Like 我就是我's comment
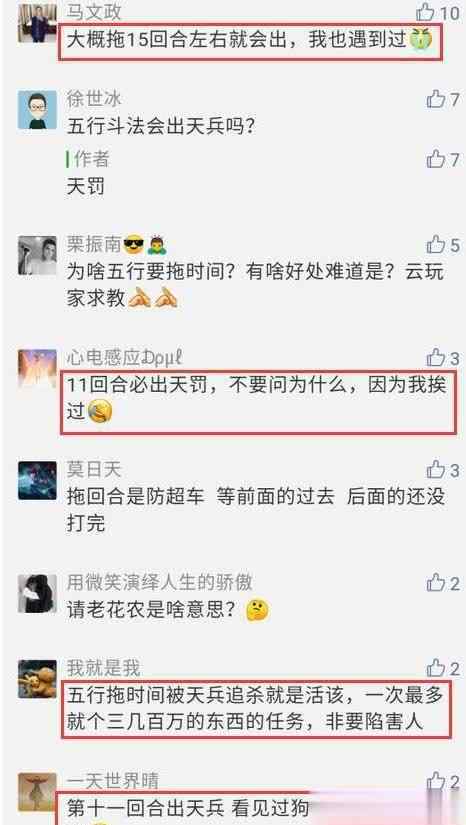The width and height of the screenshot is (466, 825). coord(435,668)
